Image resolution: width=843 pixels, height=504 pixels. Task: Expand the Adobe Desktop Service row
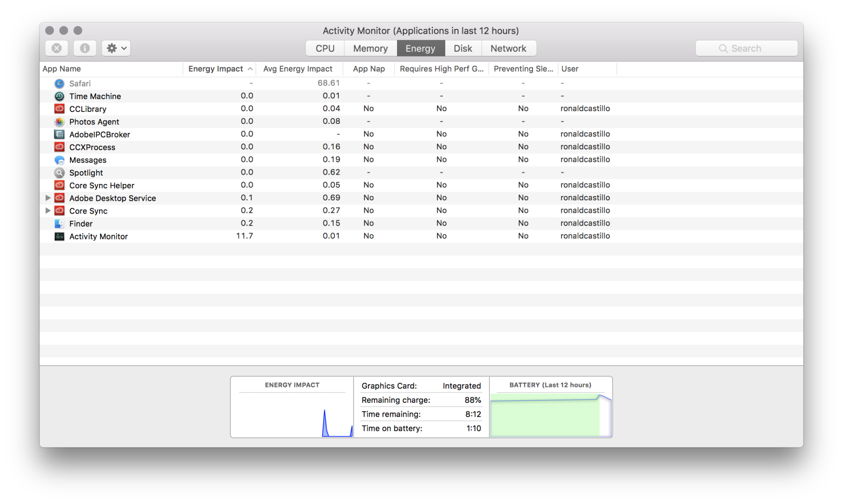(47, 198)
